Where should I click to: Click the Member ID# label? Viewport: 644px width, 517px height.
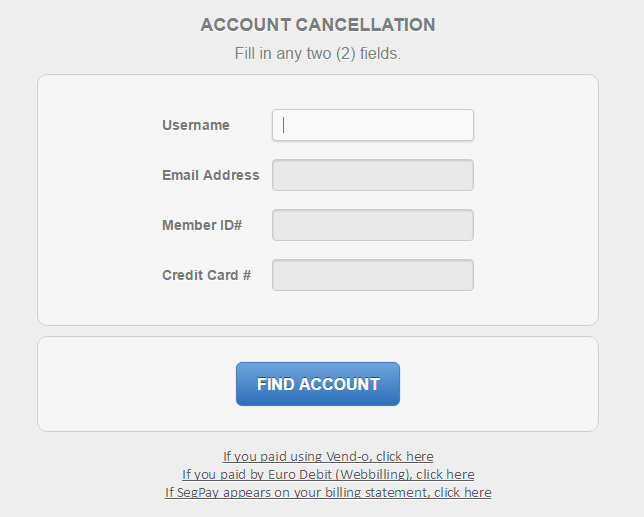point(202,225)
